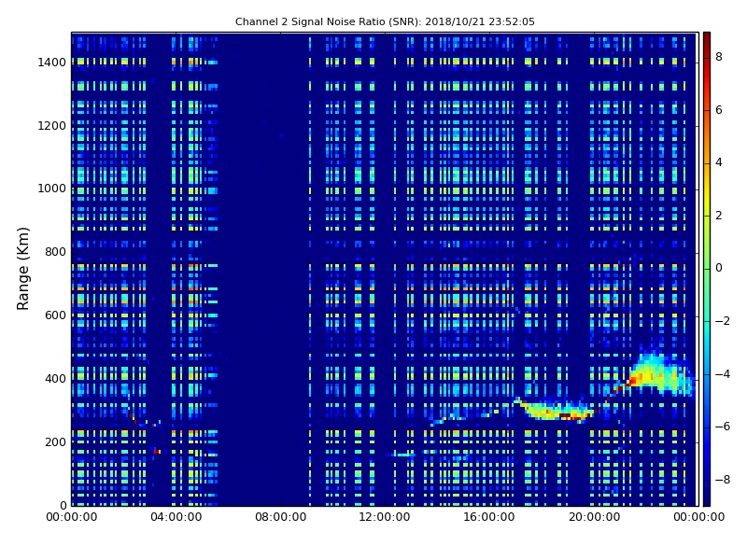Click the colorbar label 4

coord(719,162)
